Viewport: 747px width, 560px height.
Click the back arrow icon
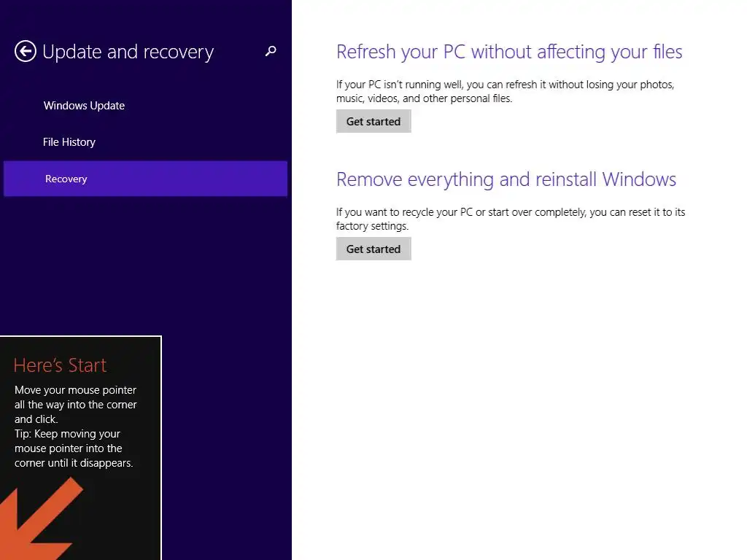click(x=26, y=51)
